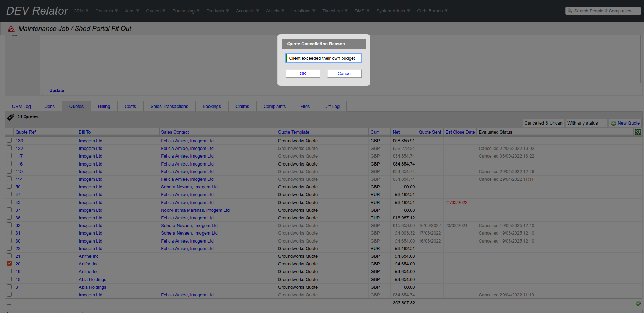Tick the checkbox for quote 133
Viewport: 644px width, 313px height.
(9, 140)
